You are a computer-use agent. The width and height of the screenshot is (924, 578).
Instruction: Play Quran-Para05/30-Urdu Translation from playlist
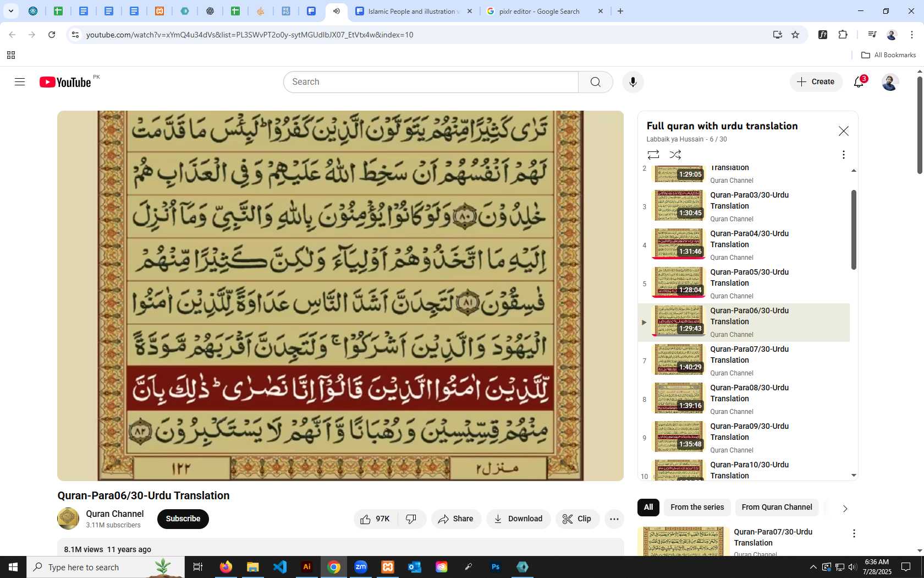pyautogui.click(x=744, y=284)
